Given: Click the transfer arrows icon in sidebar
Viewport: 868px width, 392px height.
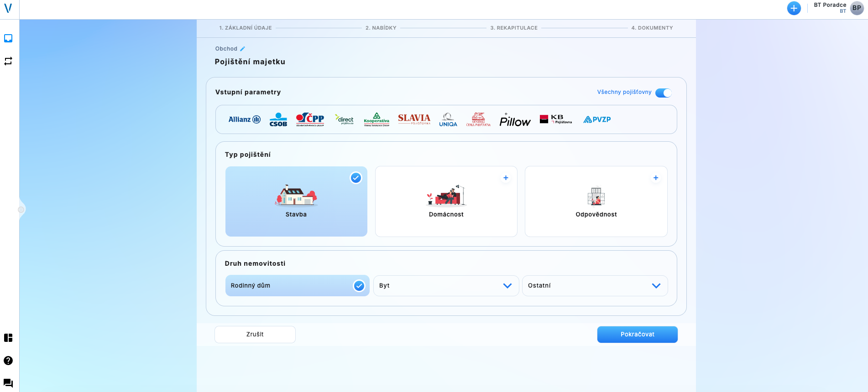Looking at the screenshot, I should 8,61.
